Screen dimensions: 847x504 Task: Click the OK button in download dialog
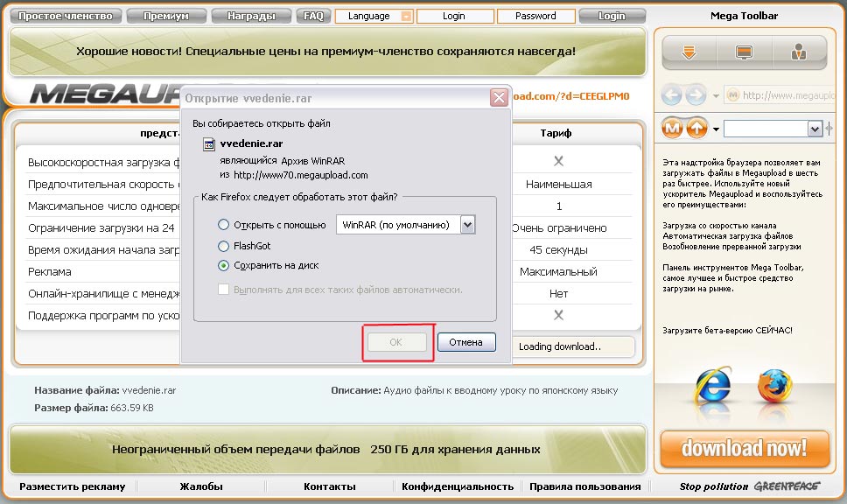pos(396,342)
